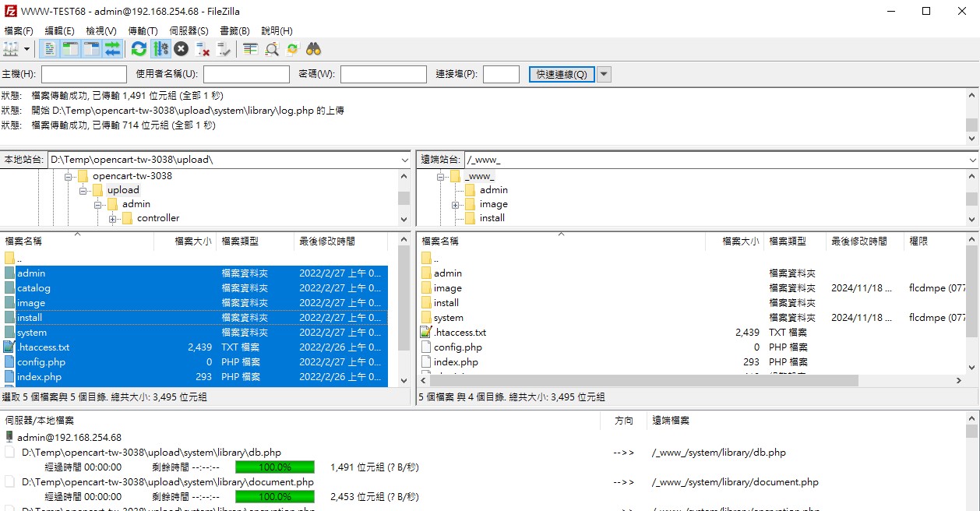980x511 pixels.
Task: Click the reconnect to last server icon
Action: [224, 49]
